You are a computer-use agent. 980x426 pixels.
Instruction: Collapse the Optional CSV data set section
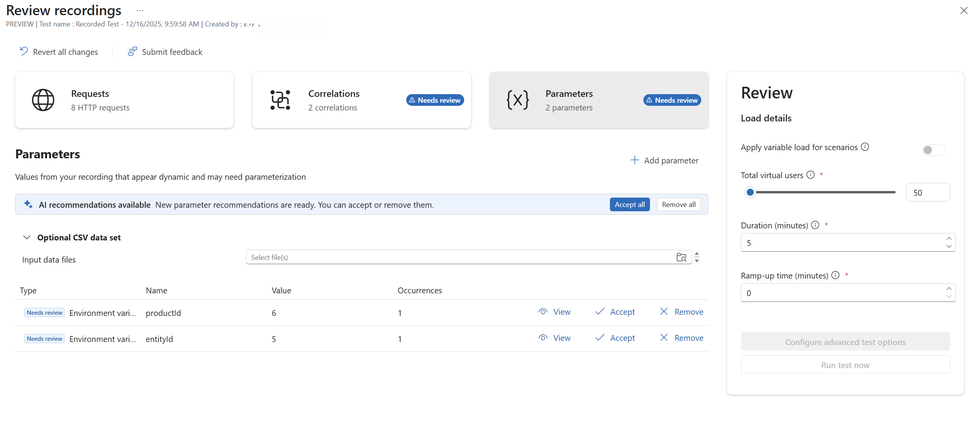coord(27,237)
